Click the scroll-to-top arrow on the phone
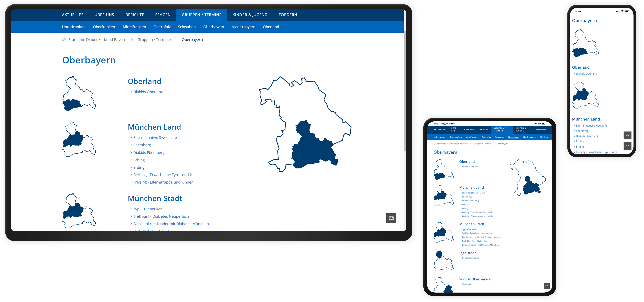This screenshot has width=644, height=302. 628,135
